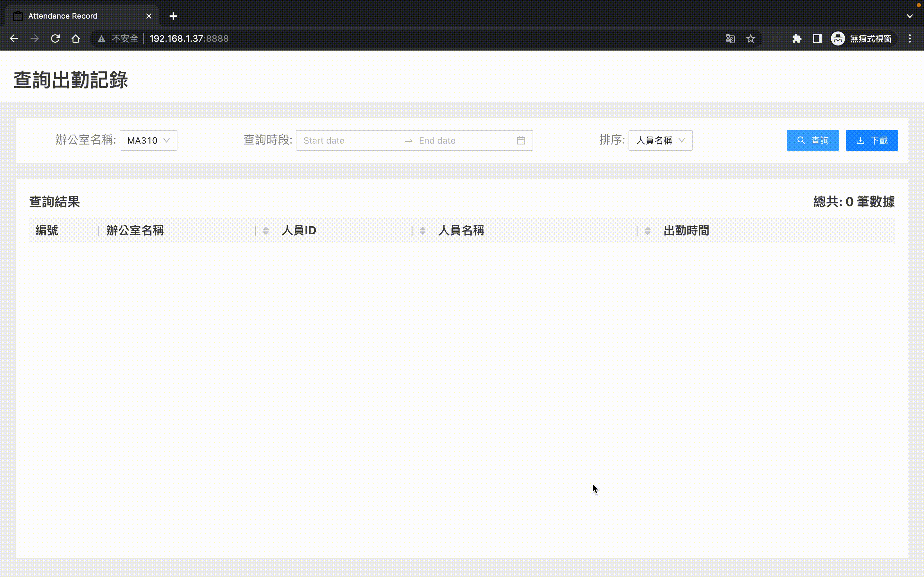Go to browser home page icon
This screenshot has width=924, height=577.
coord(76,38)
